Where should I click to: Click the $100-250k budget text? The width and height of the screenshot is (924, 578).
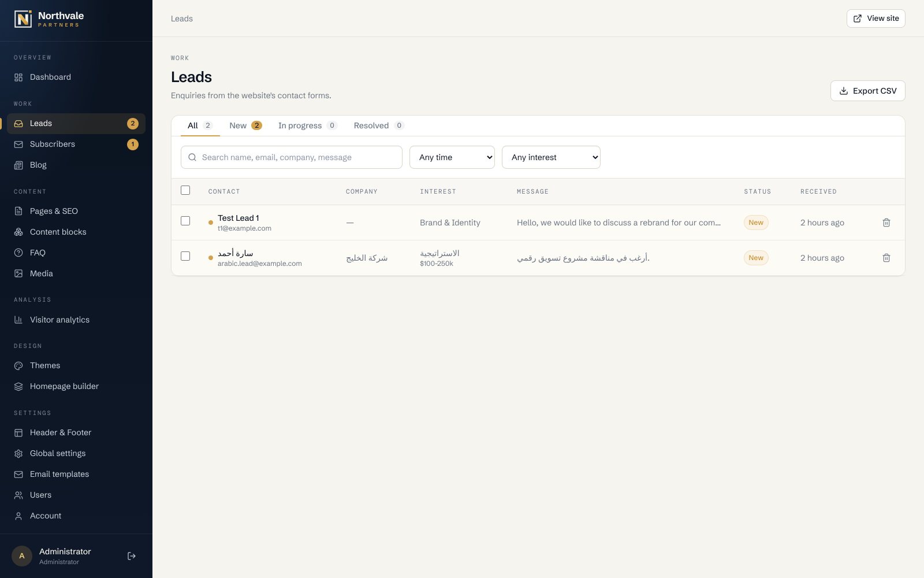click(x=437, y=264)
